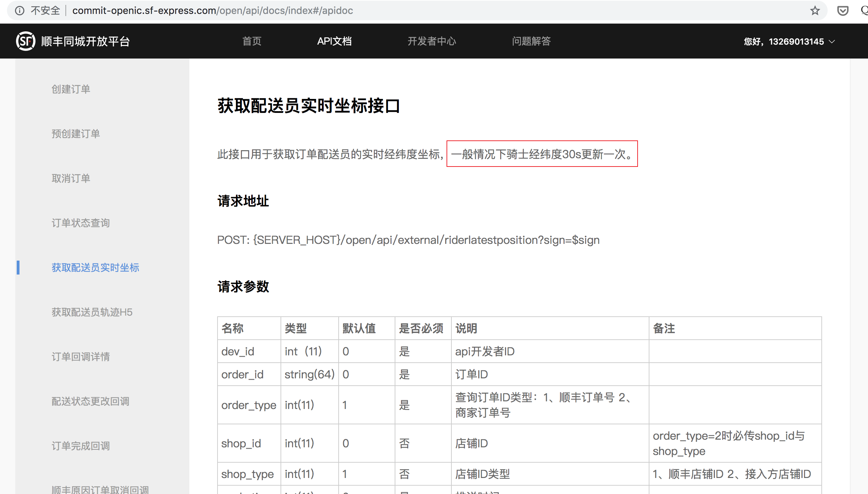Select 订单回调详情 in sidebar
The image size is (868, 494).
coord(81,357)
